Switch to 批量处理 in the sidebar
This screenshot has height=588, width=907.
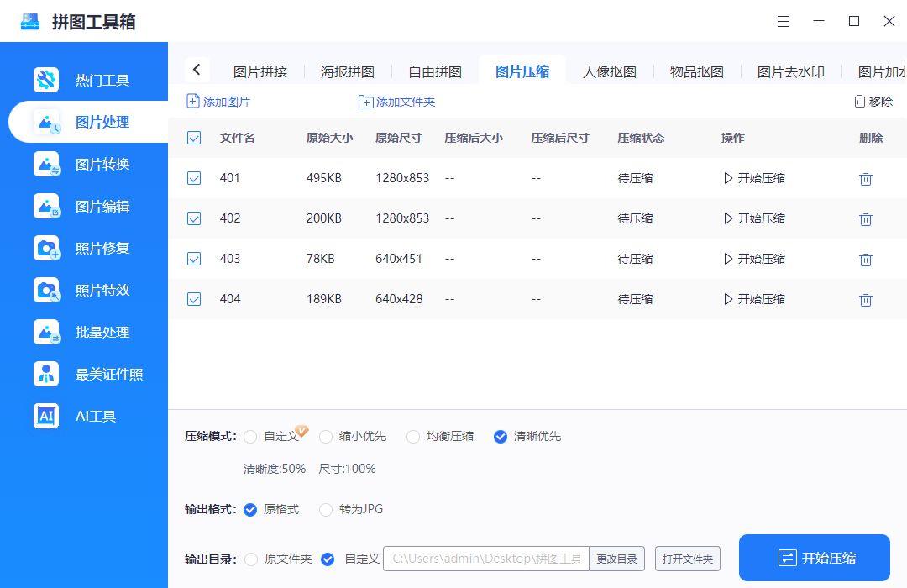(84, 332)
